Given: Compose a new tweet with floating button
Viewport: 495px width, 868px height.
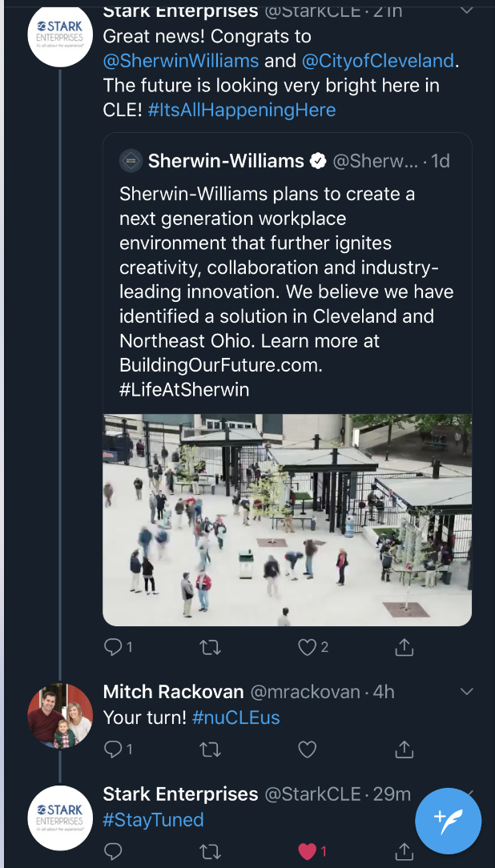Looking at the screenshot, I should coord(448,821).
